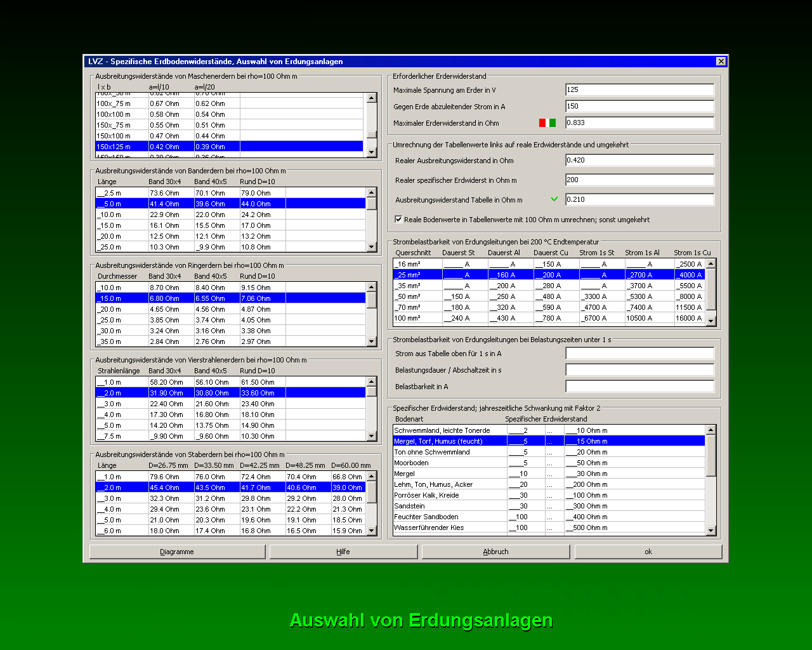The width and height of the screenshot is (812, 650).
Task: Select Wasserführender Kies soil type
Action: tap(549, 527)
